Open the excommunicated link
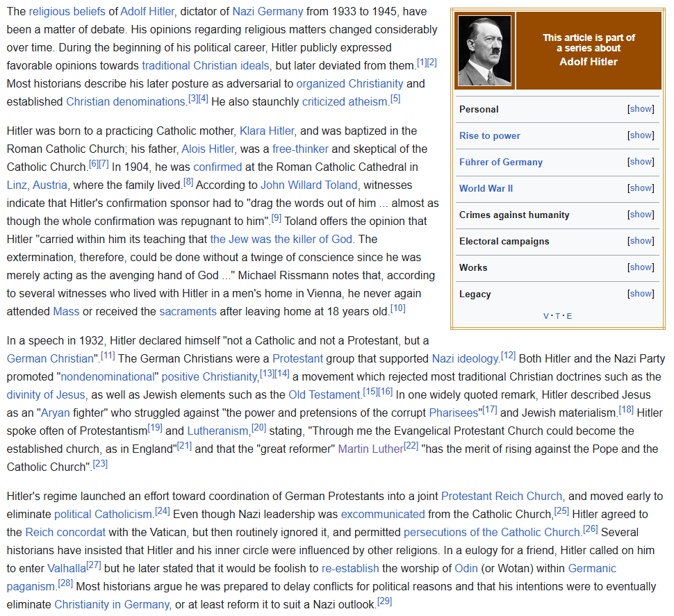The height and width of the screenshot is (616, 674). [383, 514]
